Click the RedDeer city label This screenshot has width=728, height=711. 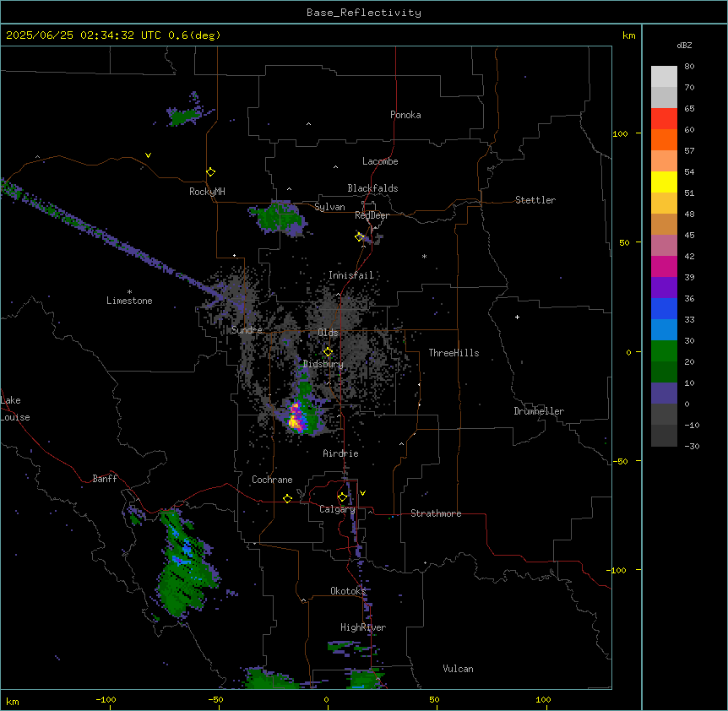pos(372,215)
